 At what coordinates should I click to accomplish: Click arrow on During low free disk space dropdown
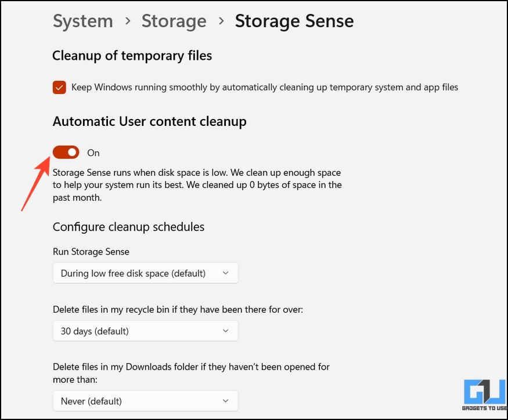[225, 273]
